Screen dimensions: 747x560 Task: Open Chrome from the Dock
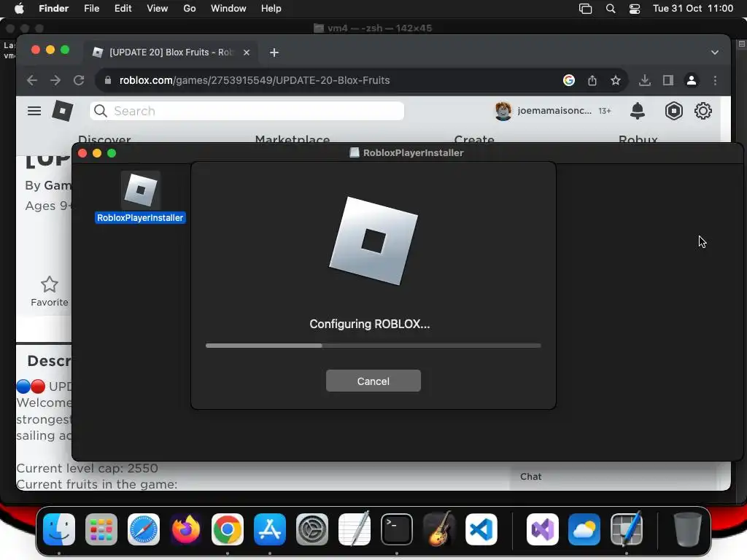(x=228, y=529)
